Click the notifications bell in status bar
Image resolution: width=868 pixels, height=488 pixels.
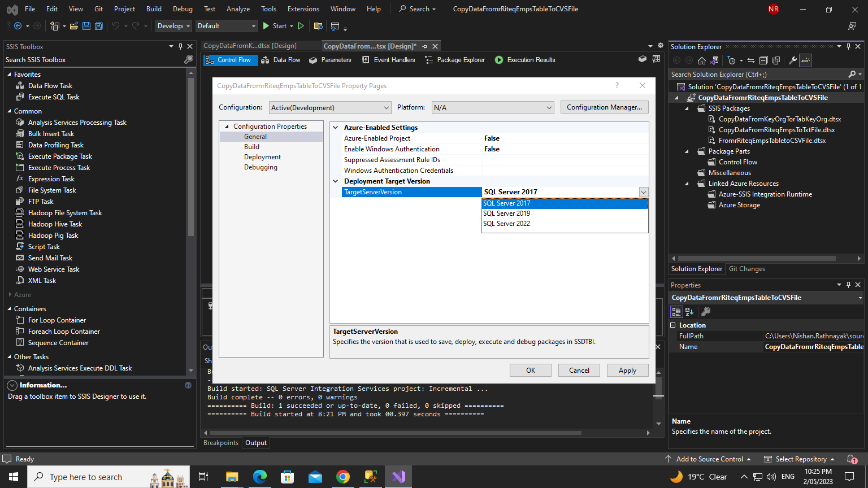(x=852, y=459)
